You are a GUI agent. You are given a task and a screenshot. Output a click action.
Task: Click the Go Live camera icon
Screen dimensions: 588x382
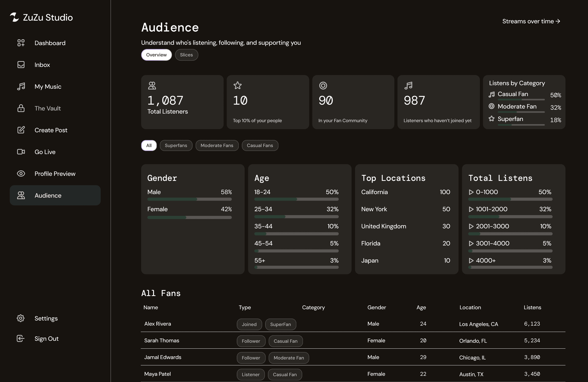tap(21, 152)
